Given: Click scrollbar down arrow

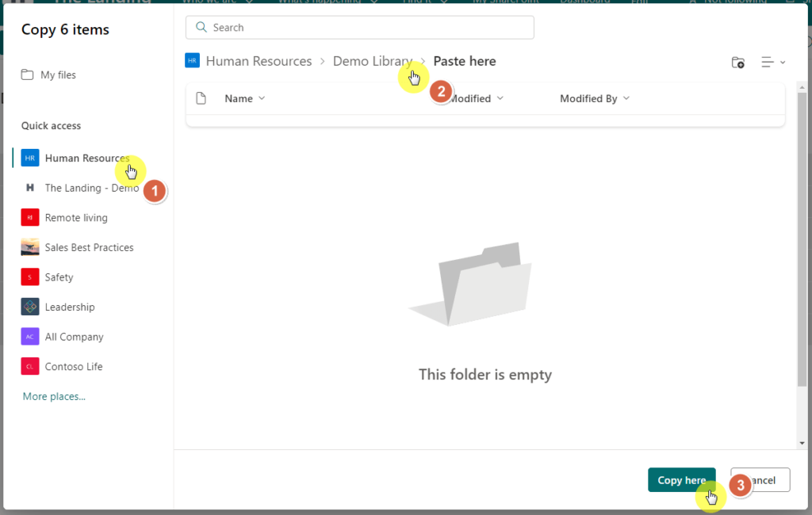Looking at the screenshot, I should coord(802,443).
